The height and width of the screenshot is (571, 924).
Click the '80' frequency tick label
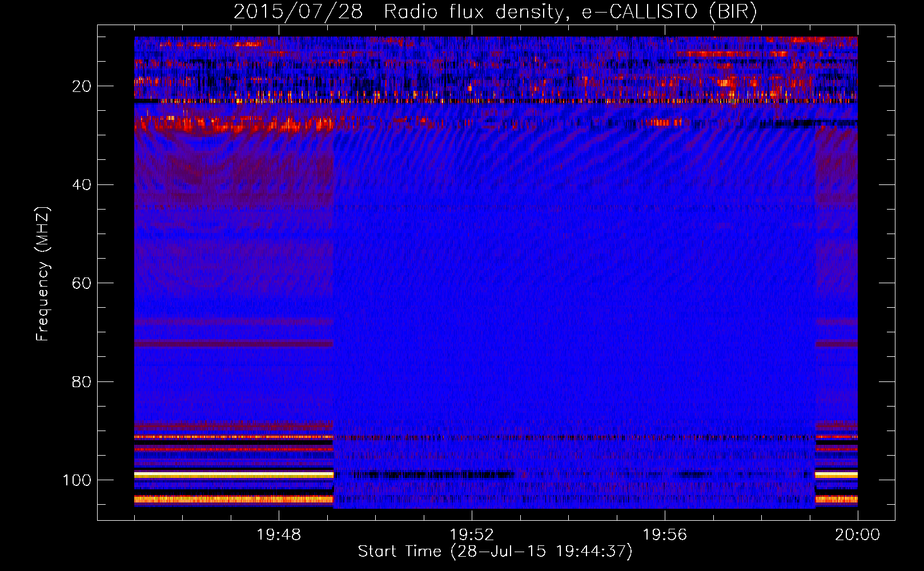tap(82, 381)
